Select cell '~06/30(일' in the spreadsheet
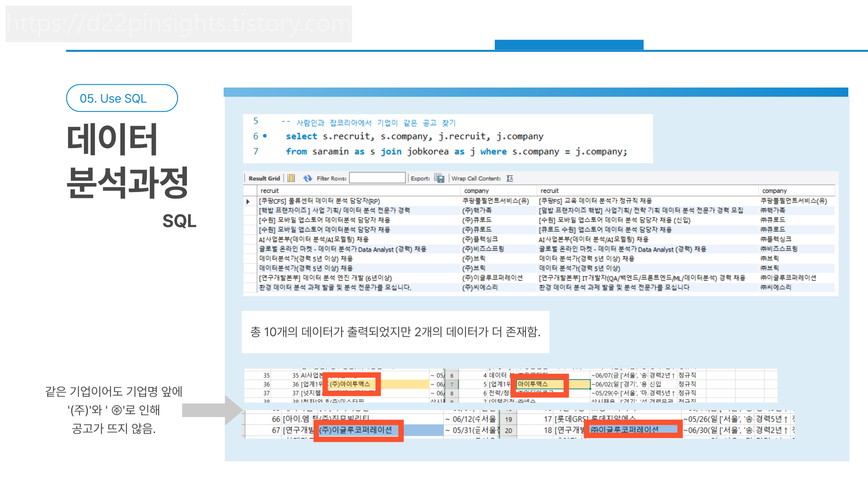The height and width of the screenshot is (488, 868). coord(700,430)
